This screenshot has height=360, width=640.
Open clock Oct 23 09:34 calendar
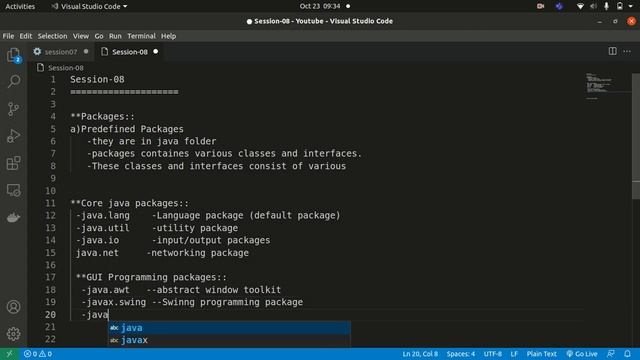[320, 6]
